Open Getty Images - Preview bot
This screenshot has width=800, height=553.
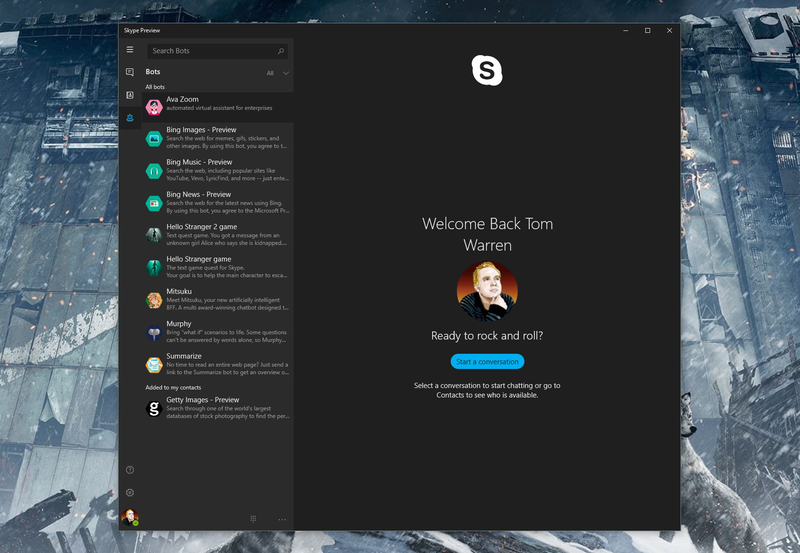tap(218, 408)
